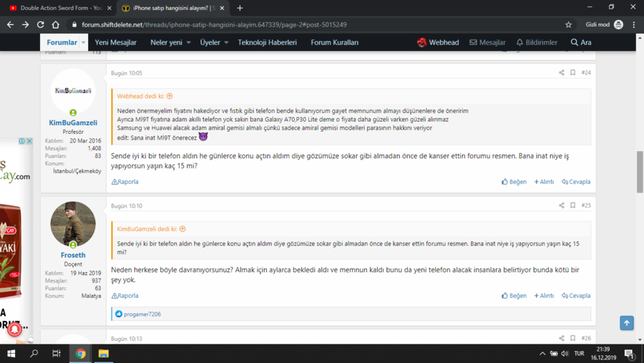The height and width of the screenshot is (363, 644).
Task: Click Bugün 10:05 post timestamp
Action: [x=127, y=73]
